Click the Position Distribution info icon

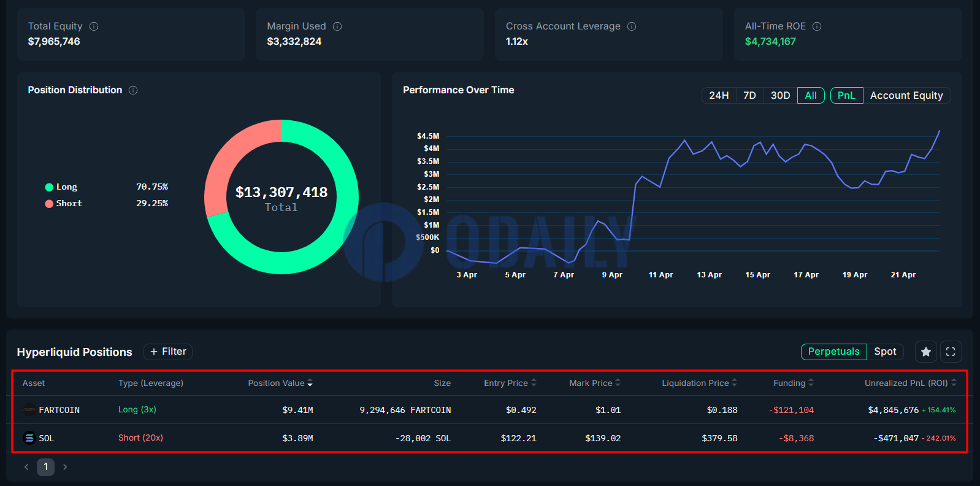(x=133, y=90)
